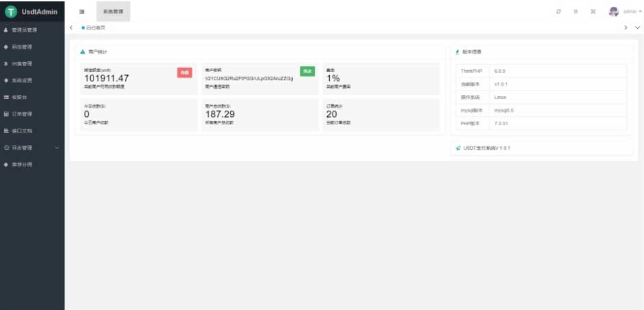
Task: Click the refresh icon in the top bar
Action: click(x=558, y=12)
